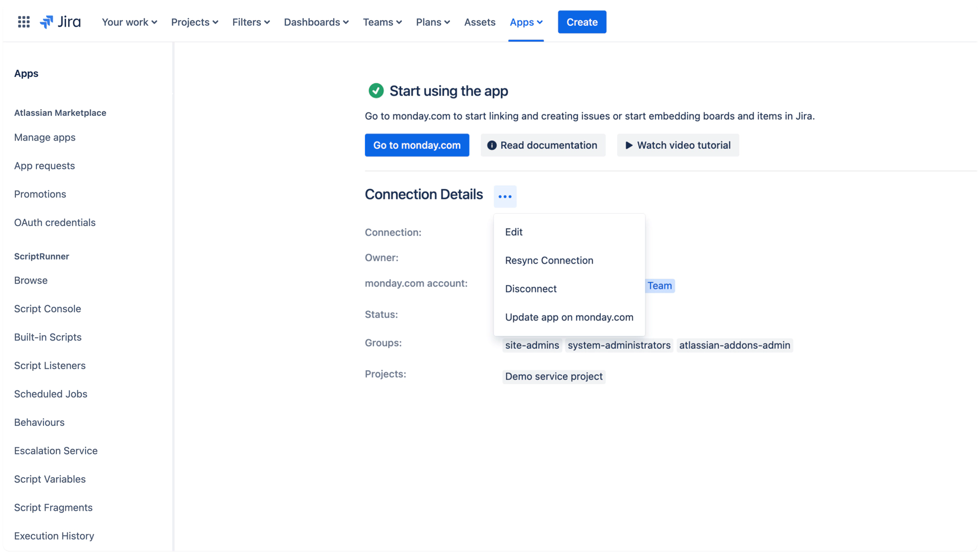Click the Groups: field label
Viewport: 980px width, 554px height.
click(x=383, y=343)
